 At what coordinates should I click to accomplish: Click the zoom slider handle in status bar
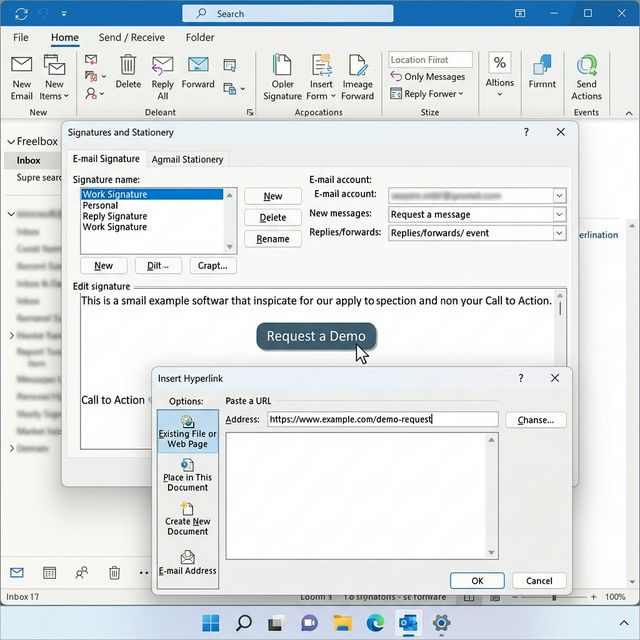point(554,597)
